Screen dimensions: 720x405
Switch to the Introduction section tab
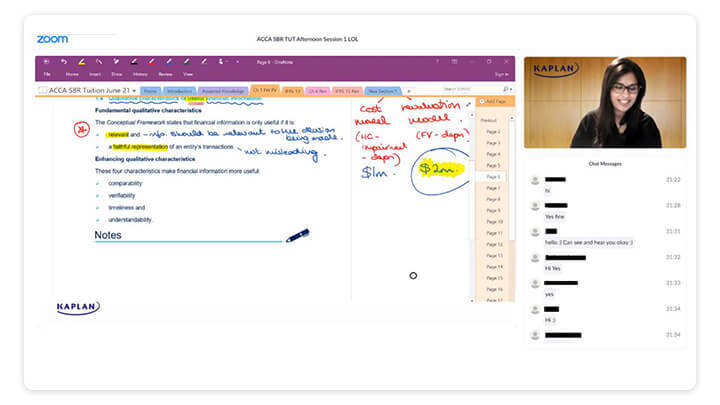point(179,91)
